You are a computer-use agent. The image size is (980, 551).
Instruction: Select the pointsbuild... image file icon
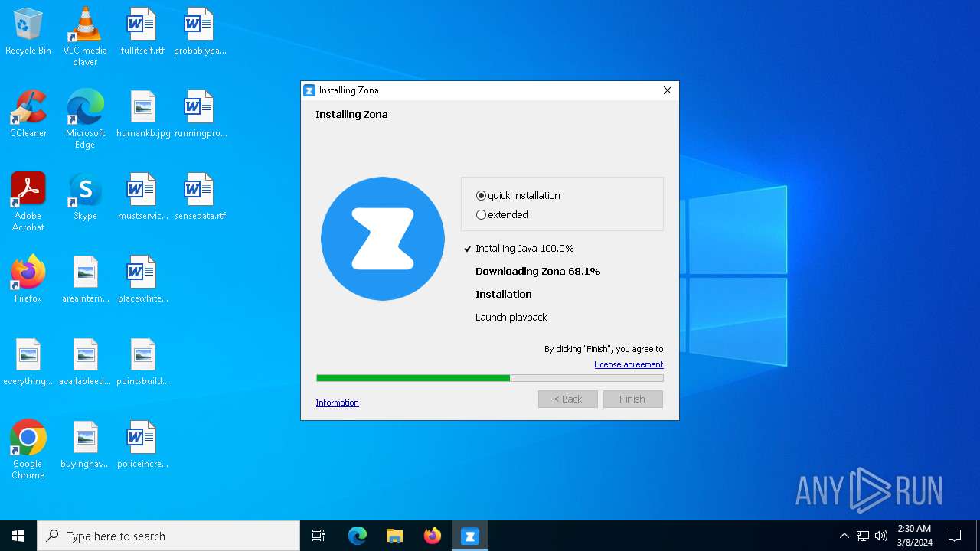point(142,363)
